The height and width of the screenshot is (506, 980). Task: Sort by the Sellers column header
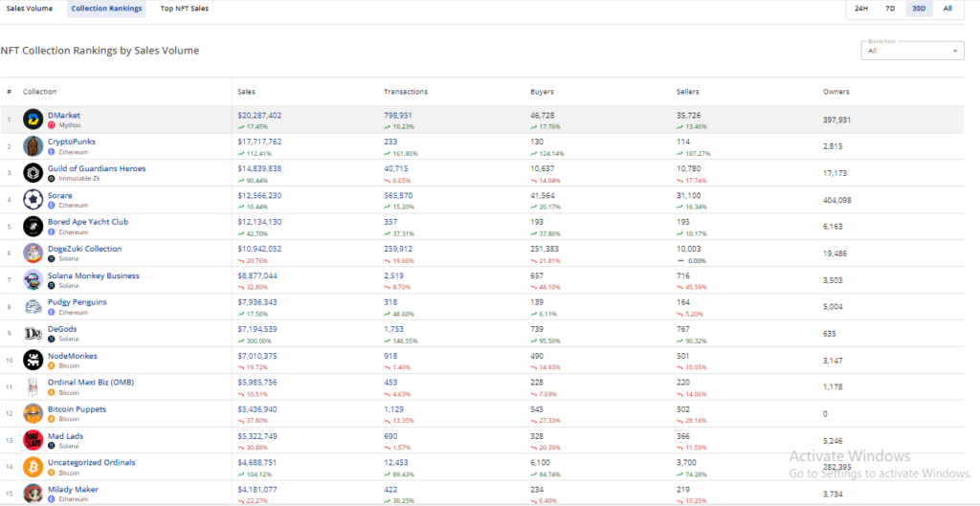pos(687,92)
